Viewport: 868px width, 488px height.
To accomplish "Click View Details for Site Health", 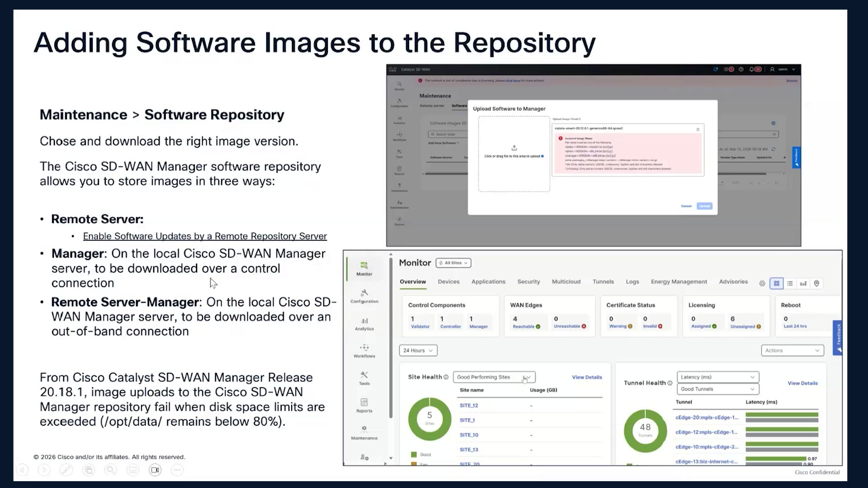I will tap(587, 377).
